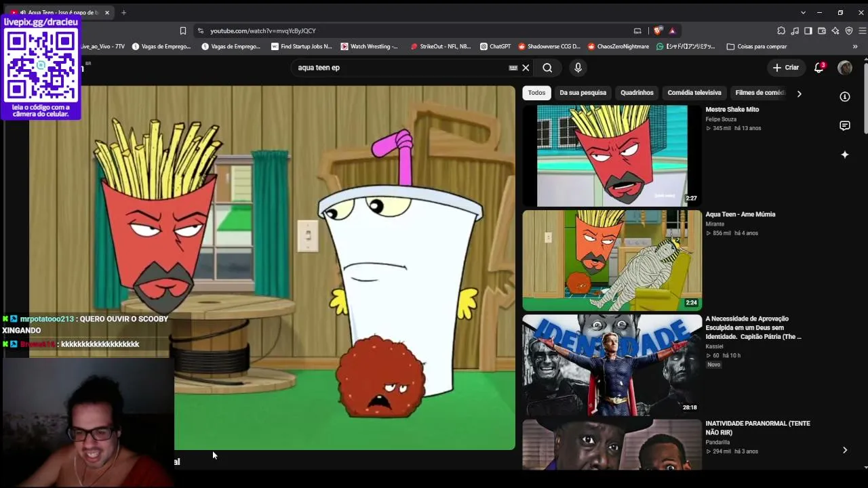Clear the search box with the X
Screen dimensions: 868x488
526,68
